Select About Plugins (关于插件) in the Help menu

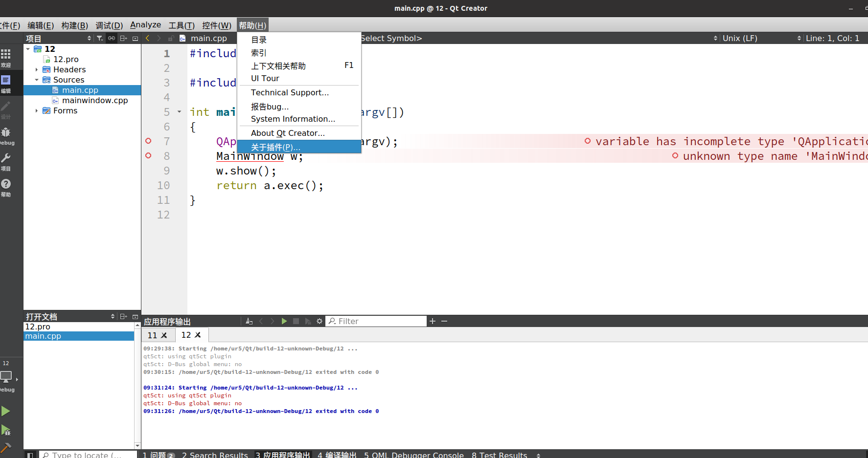(x=299, y=147)
